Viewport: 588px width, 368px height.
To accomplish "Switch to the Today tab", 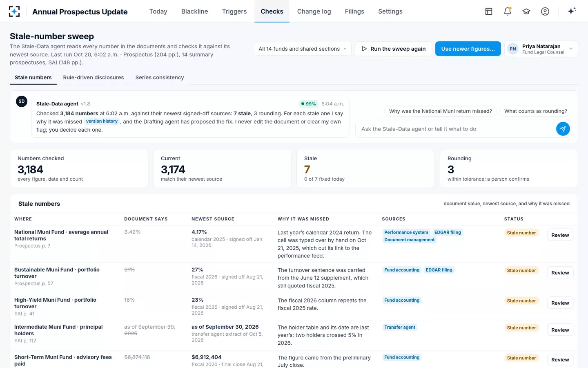I will click(x=158, y=11).
